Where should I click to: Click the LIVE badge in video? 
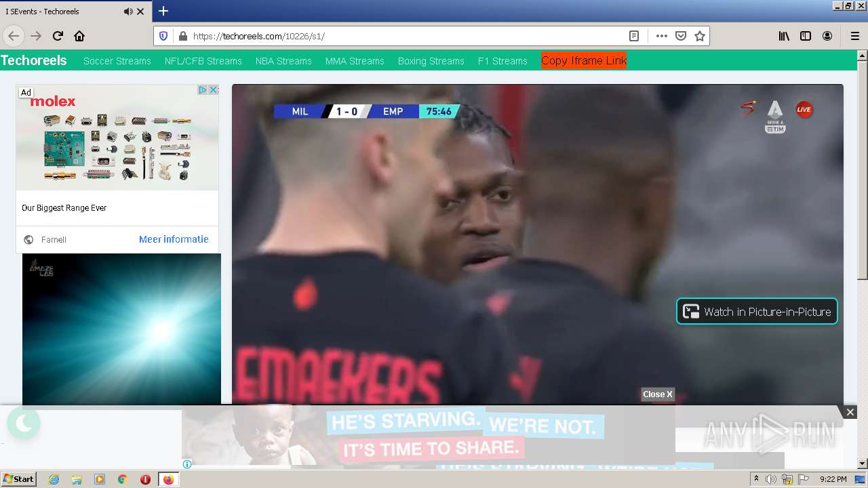804,109
